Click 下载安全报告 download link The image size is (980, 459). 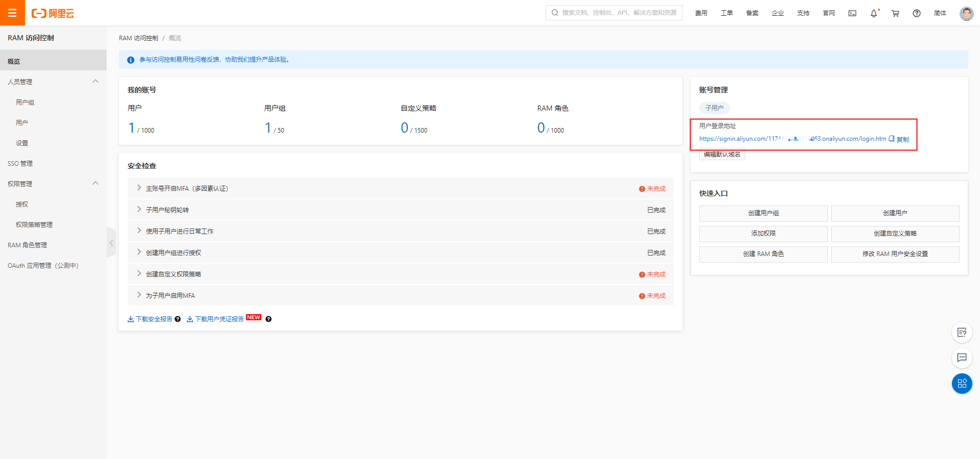tap(154, 319)
